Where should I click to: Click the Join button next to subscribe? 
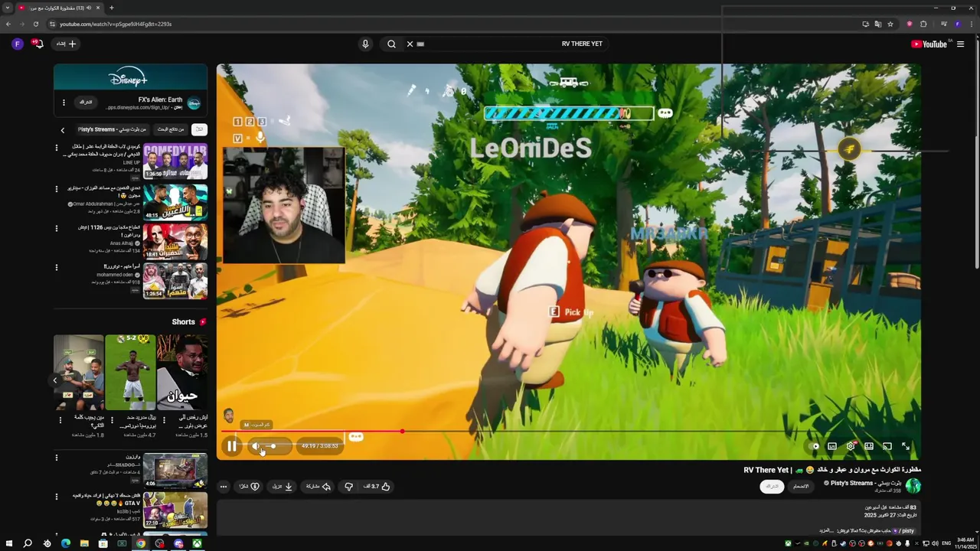[x=801, y=486]
